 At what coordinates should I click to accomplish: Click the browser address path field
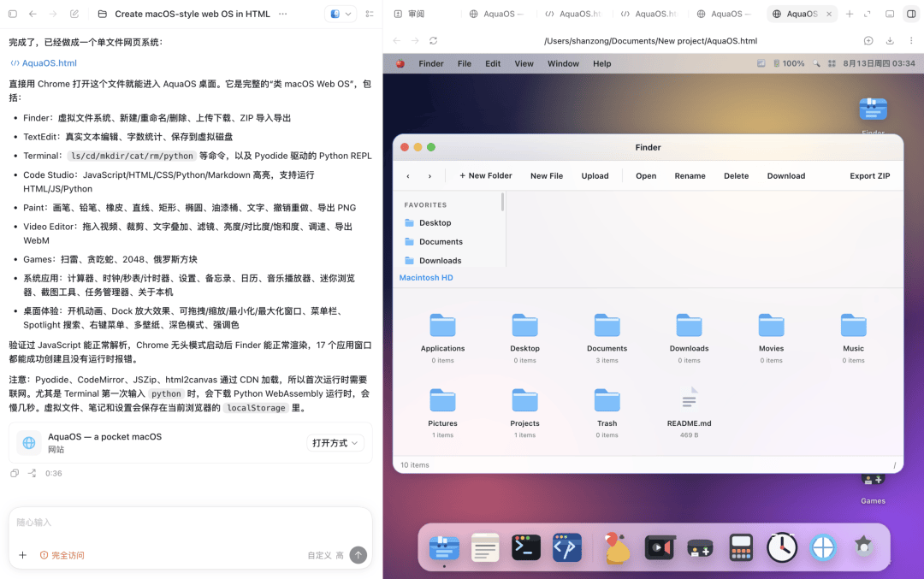coord(650,41)
